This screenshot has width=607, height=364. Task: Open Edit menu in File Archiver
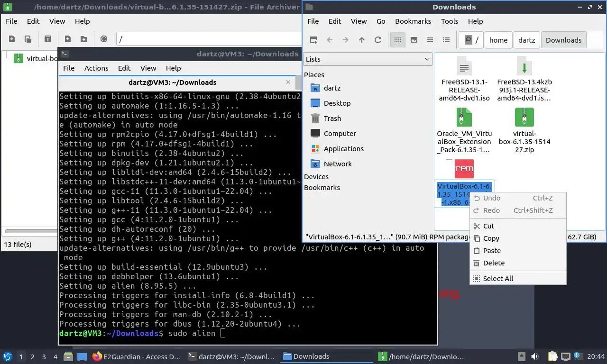[33, 21]
